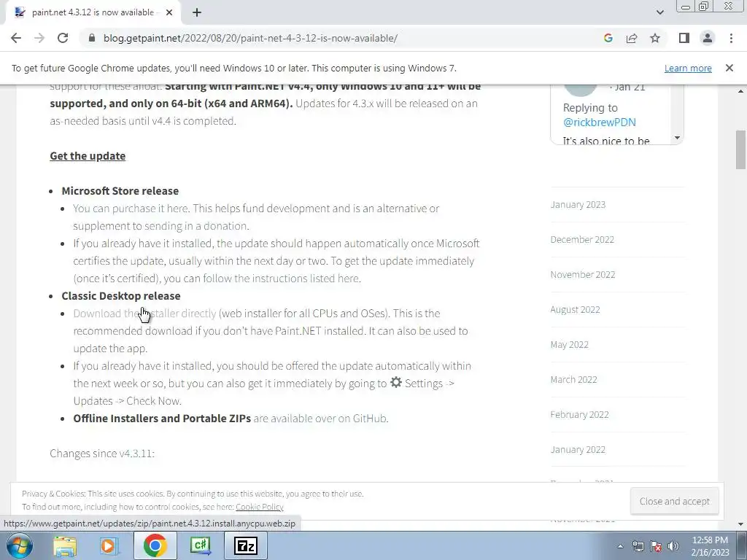Image resolution: width=747 pixels, height=560 pixels.
Task: Open January 2023 archive
Action: (578, 205)
